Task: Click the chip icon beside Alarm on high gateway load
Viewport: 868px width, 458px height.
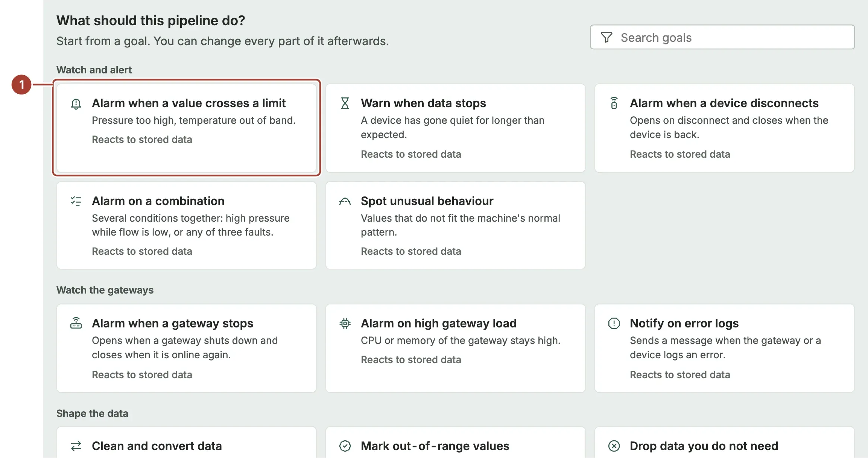Action: 345,323
